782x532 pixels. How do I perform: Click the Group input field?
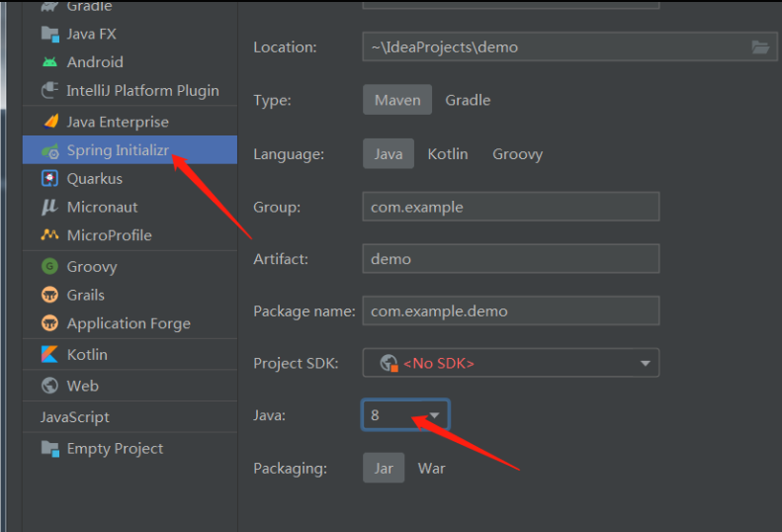click(x=511, y=207)
